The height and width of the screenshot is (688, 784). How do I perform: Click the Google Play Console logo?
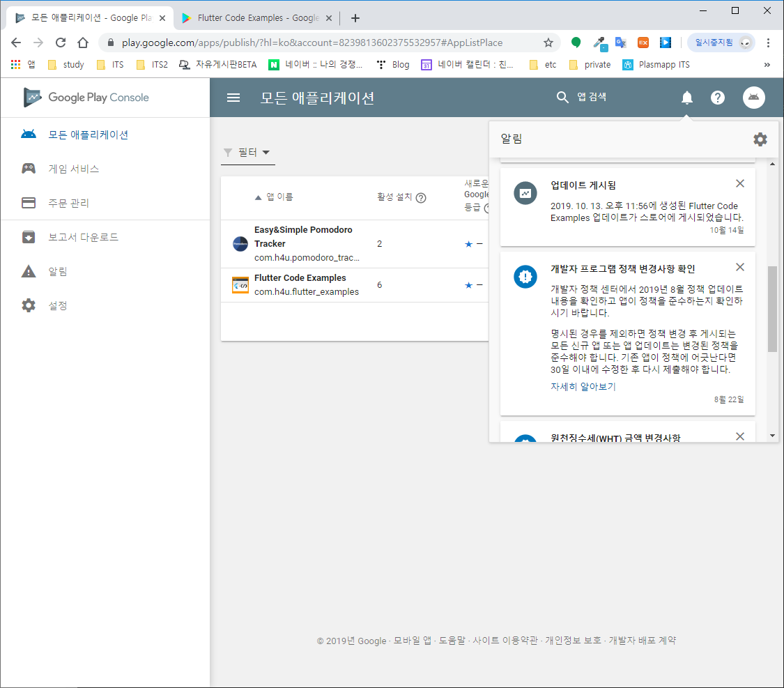coord(86,98)
